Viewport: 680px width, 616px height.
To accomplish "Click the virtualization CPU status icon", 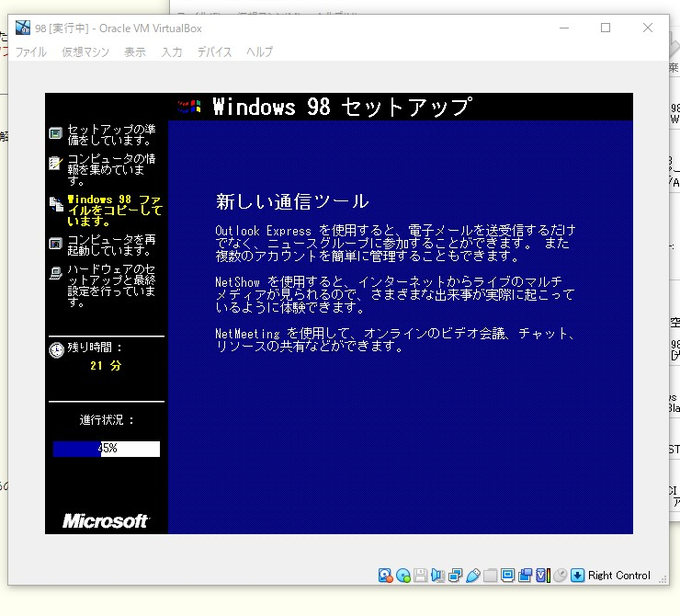I will (x=543, y=575).
